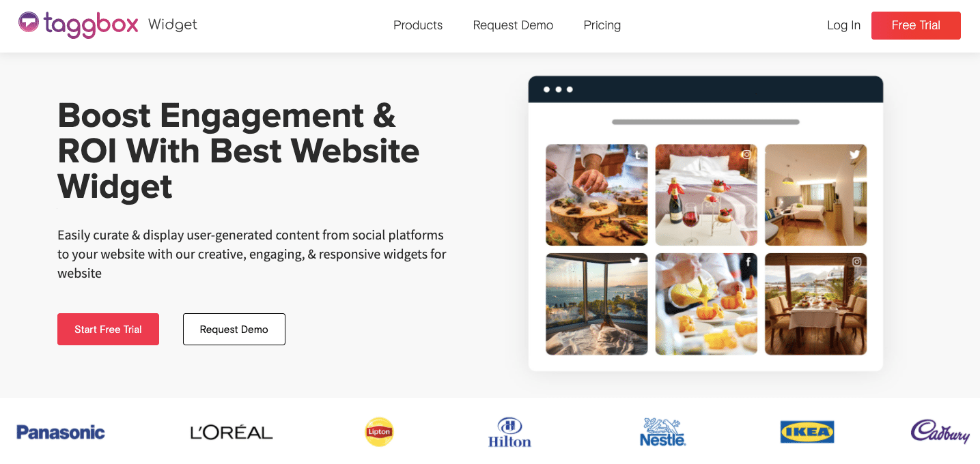Click Facebook icon on dessert photo
The image size is (980, 464).
[748, 261]
